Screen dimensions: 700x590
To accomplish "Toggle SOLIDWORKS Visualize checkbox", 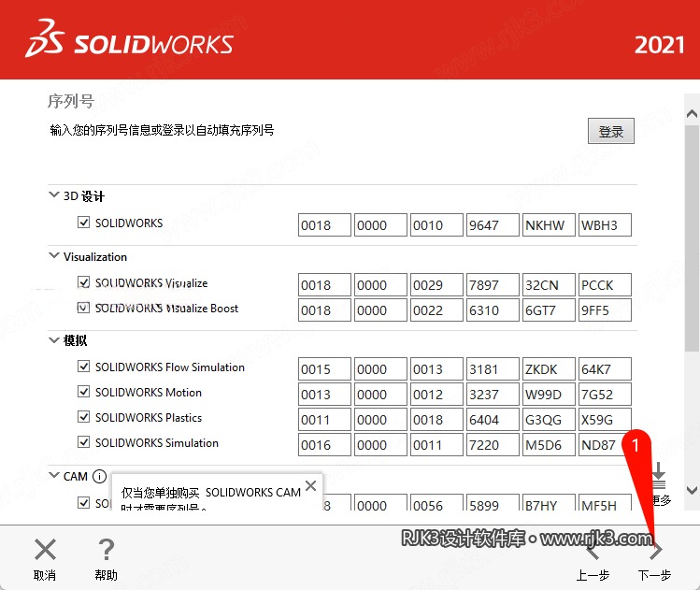I will coord(83,282).
